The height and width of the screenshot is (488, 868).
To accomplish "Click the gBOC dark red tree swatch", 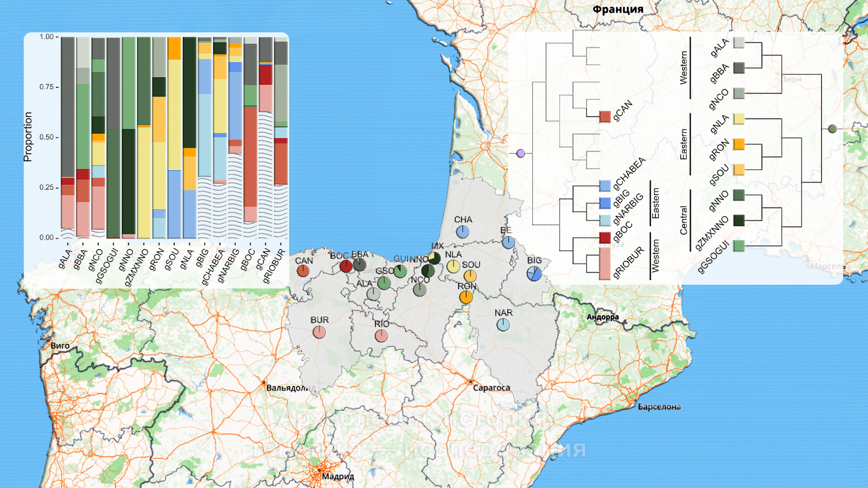I will (605, 237).
